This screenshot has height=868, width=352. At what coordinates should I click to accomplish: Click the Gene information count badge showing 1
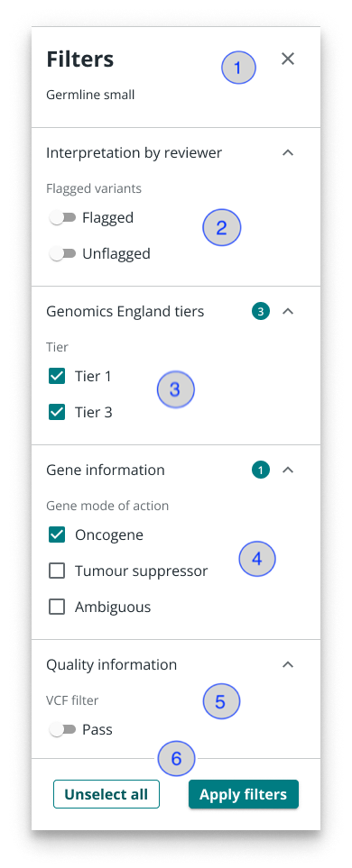tap(260, 471)
